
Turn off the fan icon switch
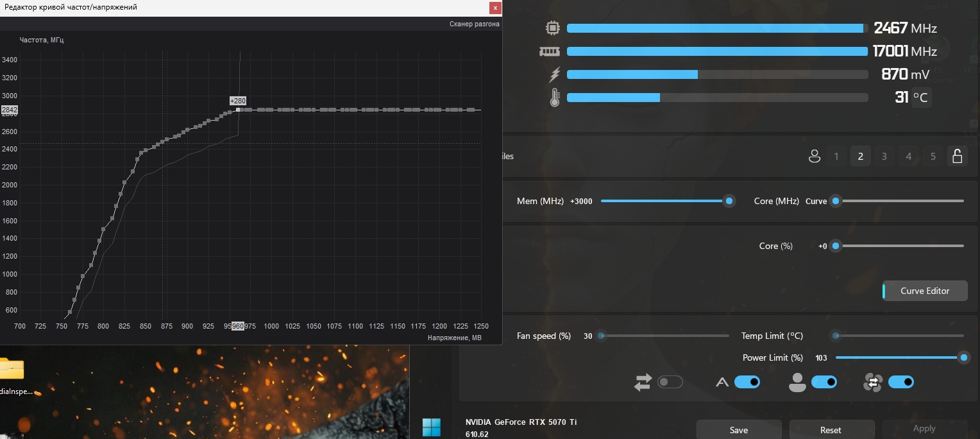pyautogui.click(x=901, y=383)
